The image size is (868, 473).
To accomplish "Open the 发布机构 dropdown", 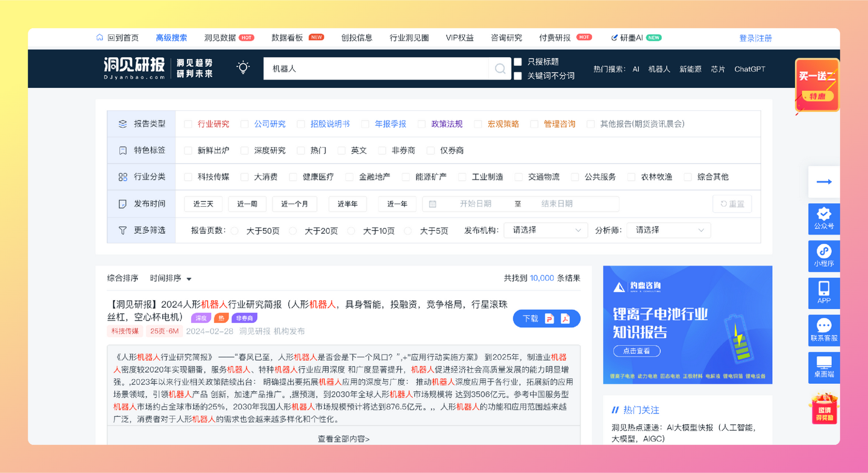I will click(546, 230).
